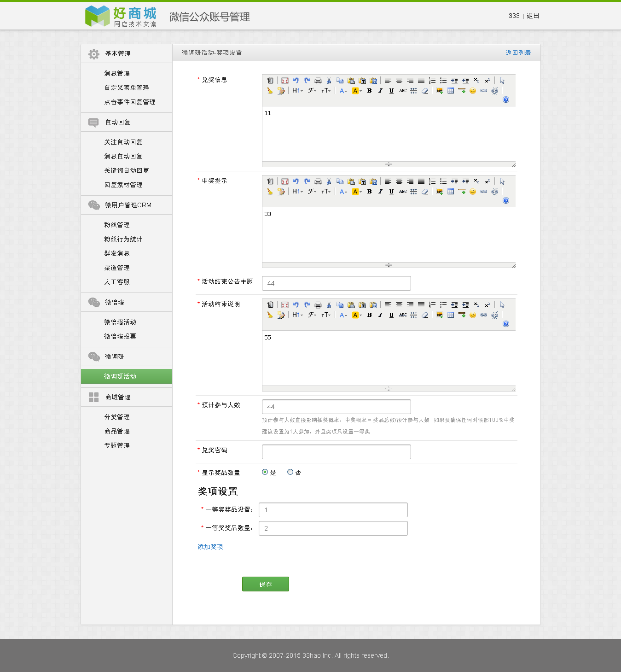
Task: Apply subscript in the 中奖提示 editor
Action: click(476, 181)
